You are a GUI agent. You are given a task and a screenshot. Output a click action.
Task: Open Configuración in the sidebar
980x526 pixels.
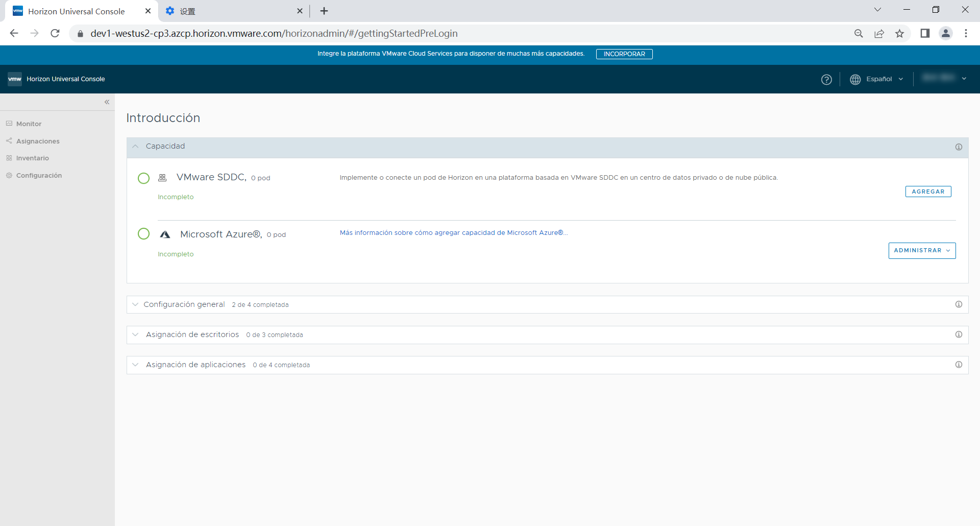coord(39,175)
